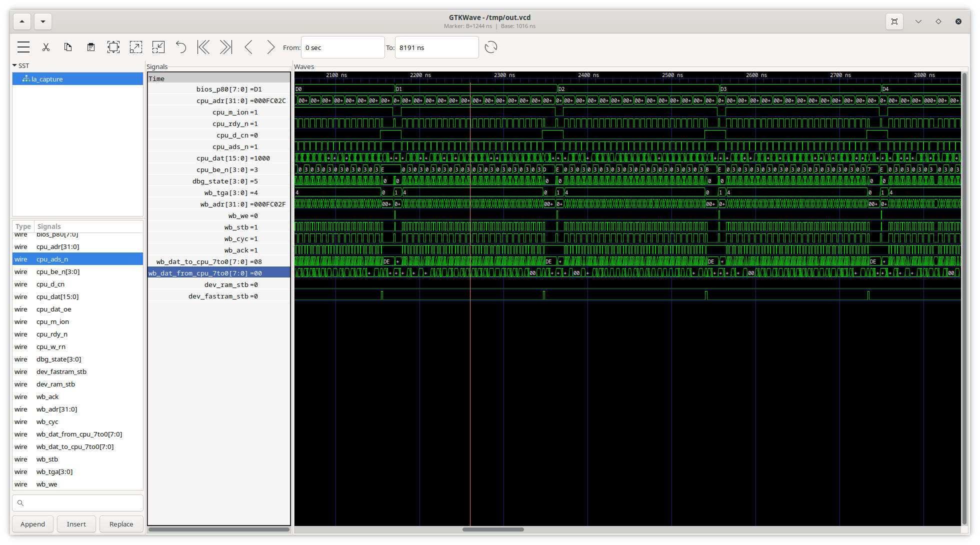Click the Copy traces icon
This screenshot has height=545, width=980.
coord(68,47)
